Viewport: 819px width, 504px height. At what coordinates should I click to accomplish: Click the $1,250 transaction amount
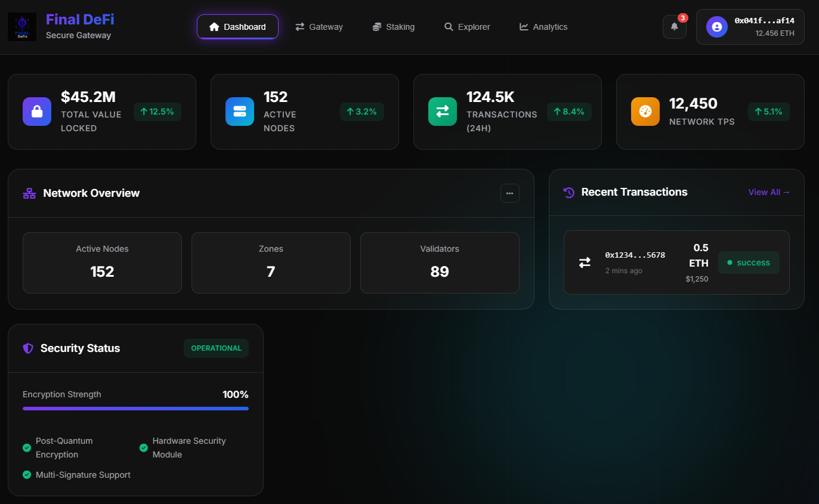click(x=697, y=279)
